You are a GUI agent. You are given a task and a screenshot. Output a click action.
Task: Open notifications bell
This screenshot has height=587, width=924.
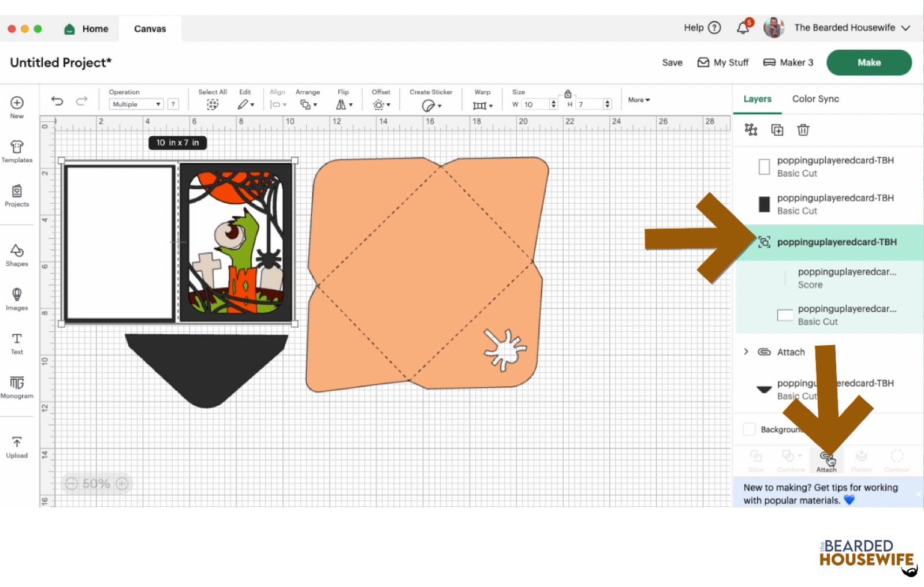tap(743, 28)
